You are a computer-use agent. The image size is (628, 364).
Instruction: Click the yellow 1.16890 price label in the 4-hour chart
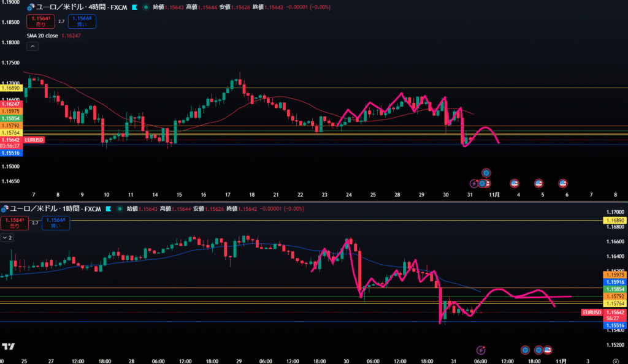click(12, 88)
